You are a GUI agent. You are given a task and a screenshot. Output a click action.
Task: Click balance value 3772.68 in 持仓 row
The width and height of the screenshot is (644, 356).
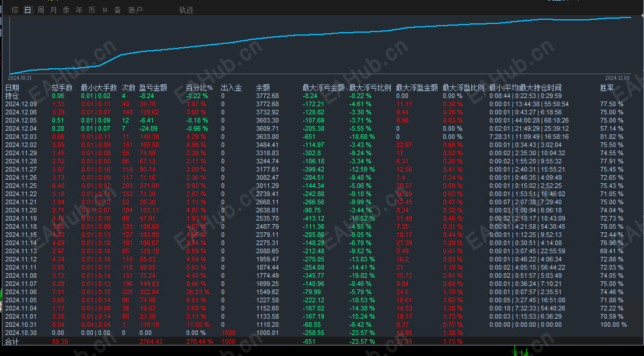(267, 96)
